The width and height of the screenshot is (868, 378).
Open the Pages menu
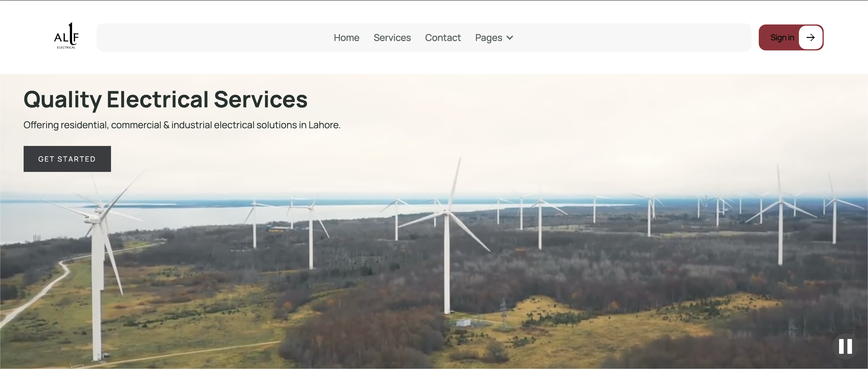[489, 38]
